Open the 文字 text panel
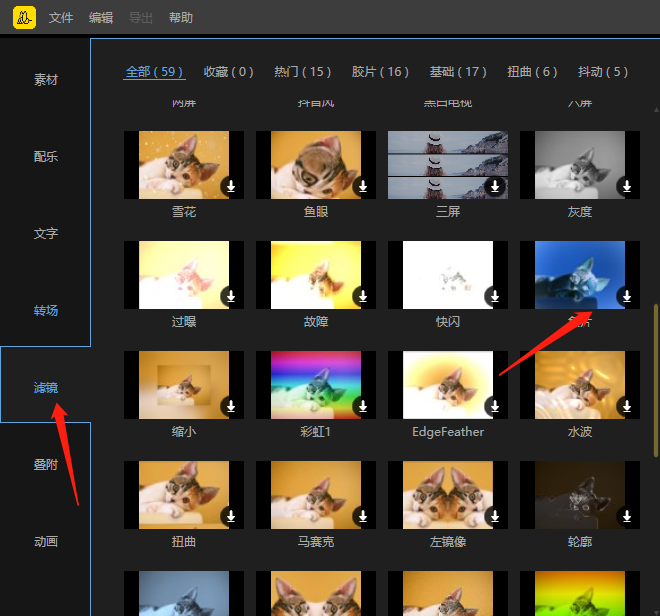Viewport: 660px width, 616px height. tap(46, 234)
